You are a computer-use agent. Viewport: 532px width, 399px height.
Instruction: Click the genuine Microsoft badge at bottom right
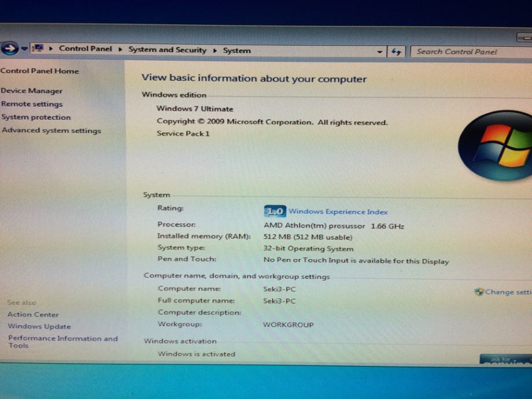(x=505, y=359)
